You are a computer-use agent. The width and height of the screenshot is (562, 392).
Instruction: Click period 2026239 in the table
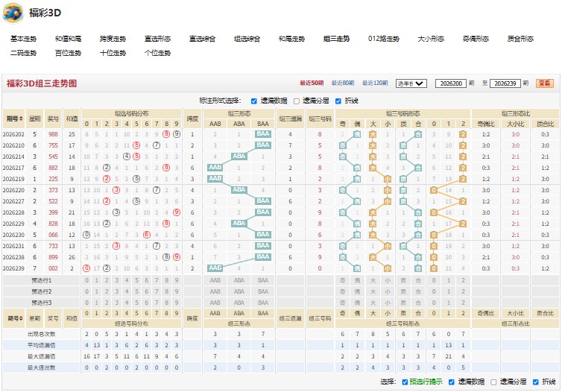[x=13, y=268]
